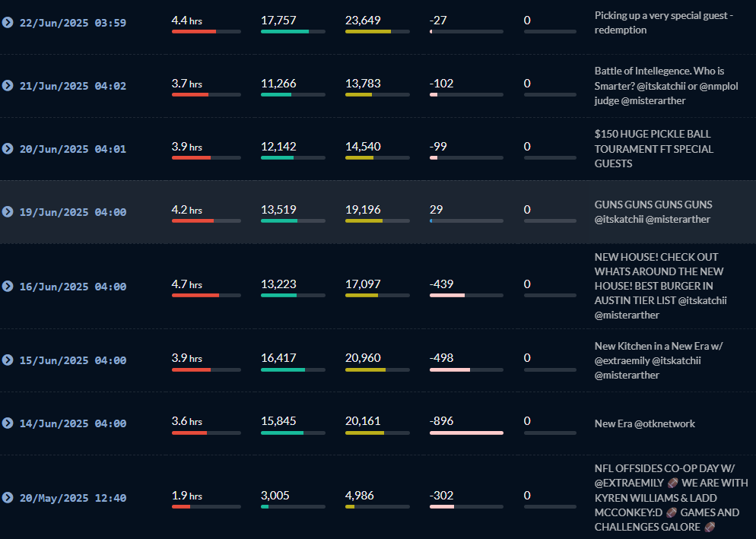Click the -27 followers change value

438,21
